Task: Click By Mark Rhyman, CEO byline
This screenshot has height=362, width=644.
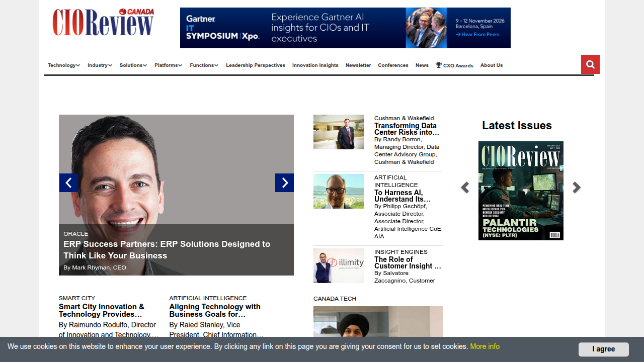Action: click(95, 267)
